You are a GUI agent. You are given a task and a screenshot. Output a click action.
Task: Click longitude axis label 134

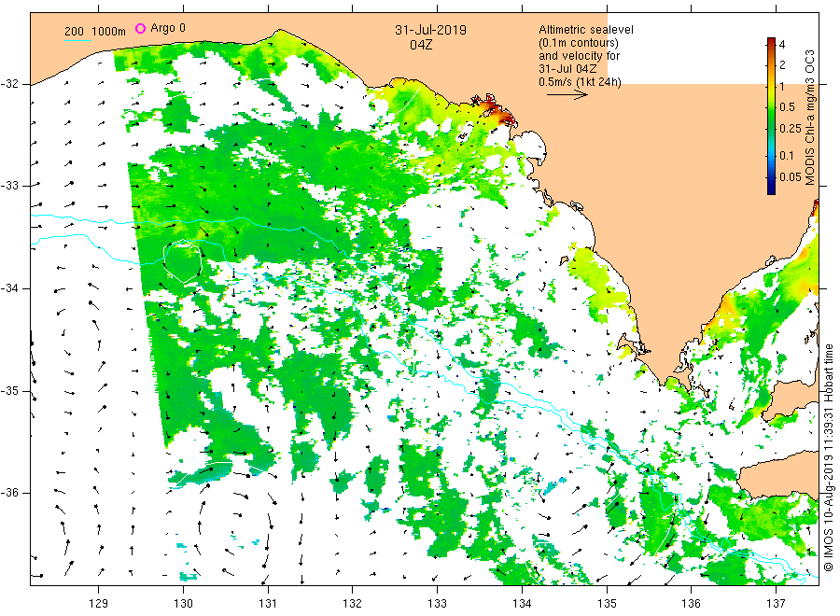[522, 604]
